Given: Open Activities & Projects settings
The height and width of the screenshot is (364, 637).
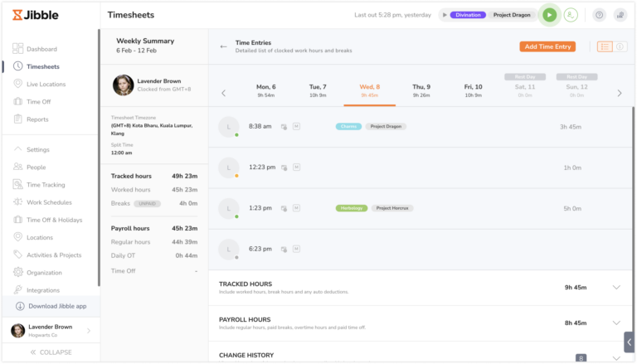Looking at the screenshot, I should pyautogui.click(x=47, y=255).
